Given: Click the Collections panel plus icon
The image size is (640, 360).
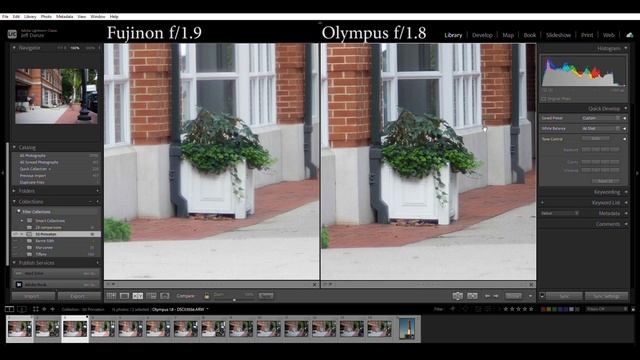Looking at the screenshot, I should click(98, 202).
